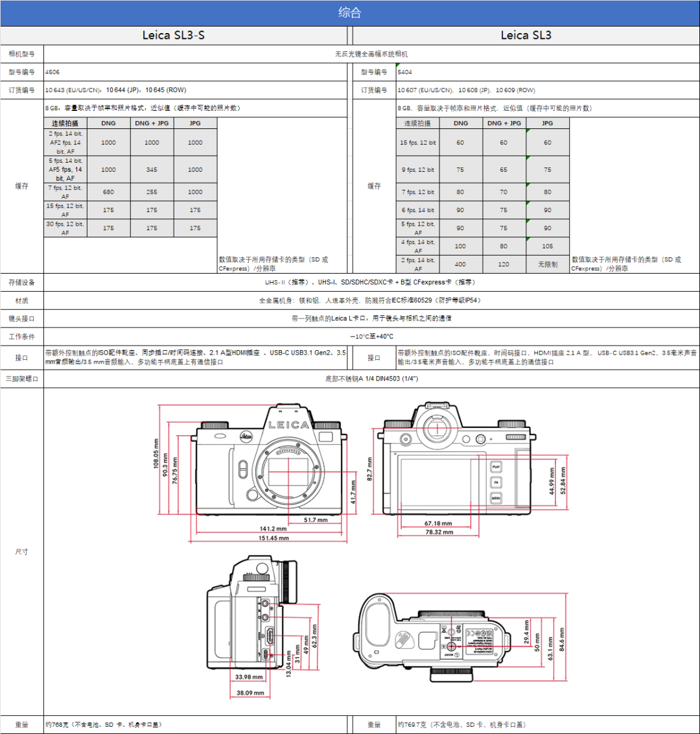This screenshot has width=700, height=734.
Task: Select order numbers cell starting with 10 607
Action: point(548,90)
